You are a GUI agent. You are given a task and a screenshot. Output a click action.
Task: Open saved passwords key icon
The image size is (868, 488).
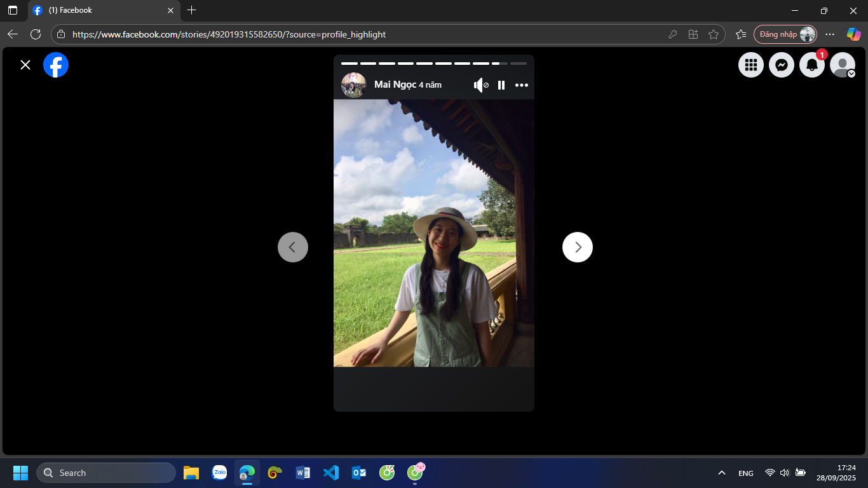pos(673,34)
